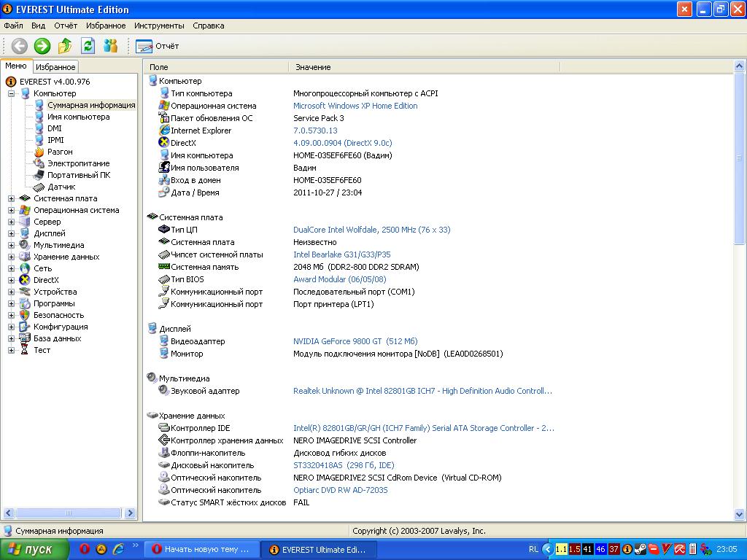Viewport: 747px width, 560px height.
Task: Click Microsoft Windows XP Home Edition link
Action: tap(355, 106)
